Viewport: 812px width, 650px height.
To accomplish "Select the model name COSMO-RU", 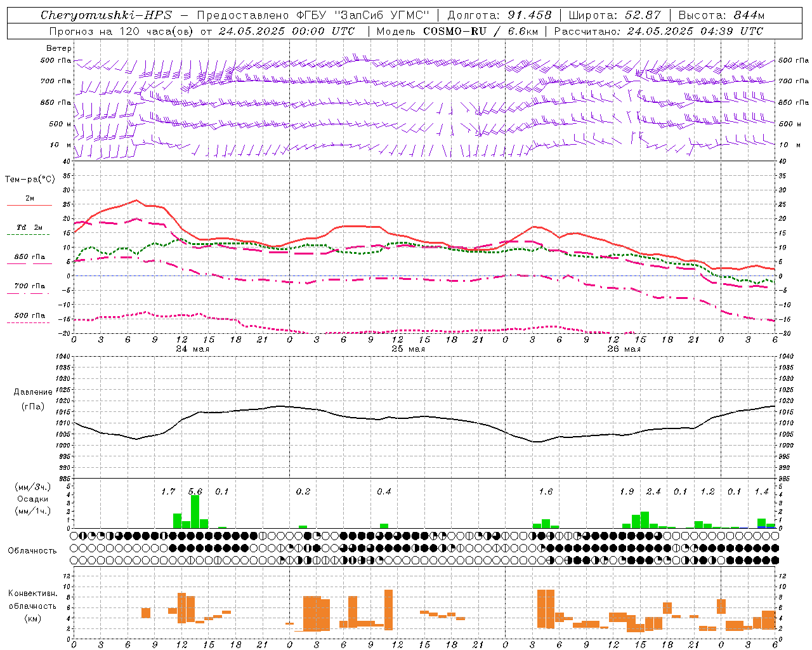I will (454, 31).
